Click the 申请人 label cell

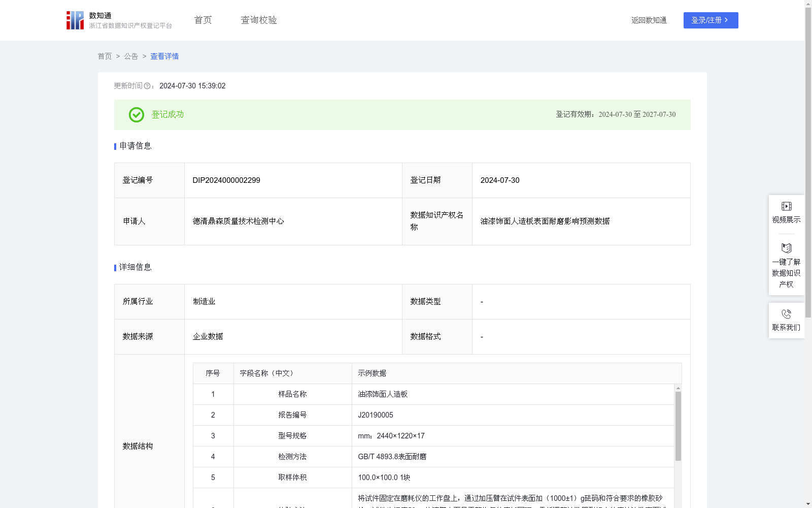149,221
